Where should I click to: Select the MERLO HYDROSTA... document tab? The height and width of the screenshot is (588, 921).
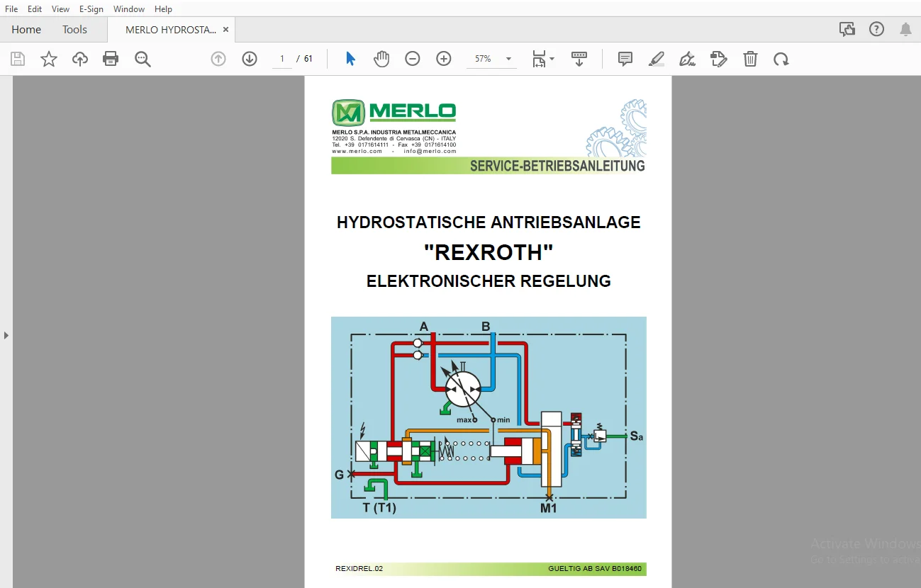click(171, 30)
